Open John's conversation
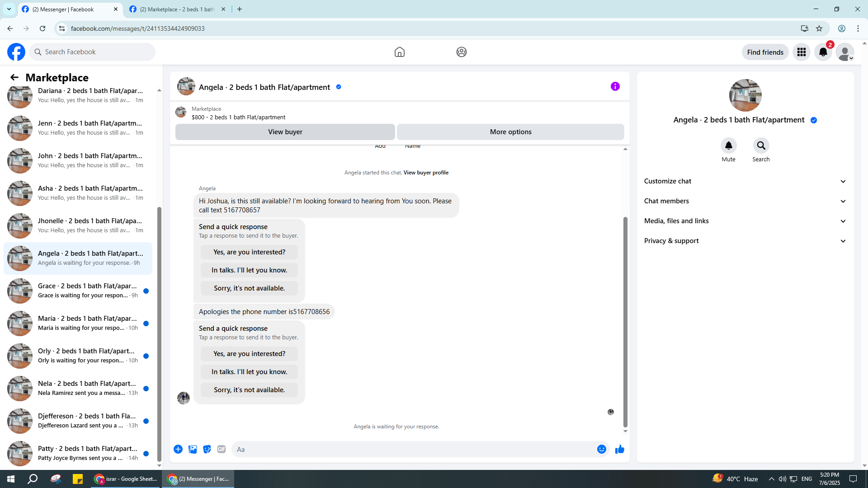This screenshot has width=868, height=488. click(78, 160)
